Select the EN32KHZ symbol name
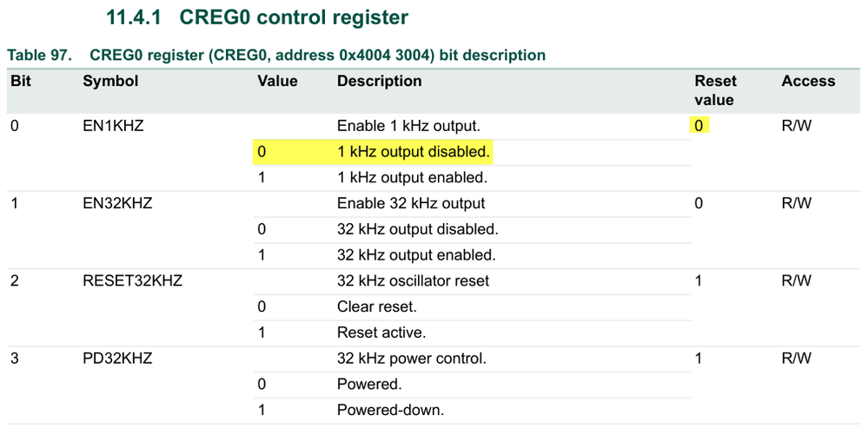The height and width of the screenshot is (428, 868). [117, 204]
